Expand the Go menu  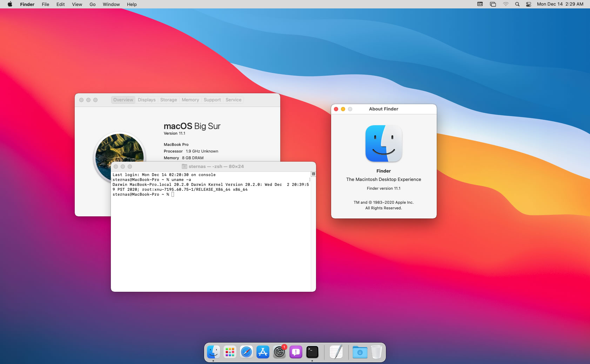(92, 4)
